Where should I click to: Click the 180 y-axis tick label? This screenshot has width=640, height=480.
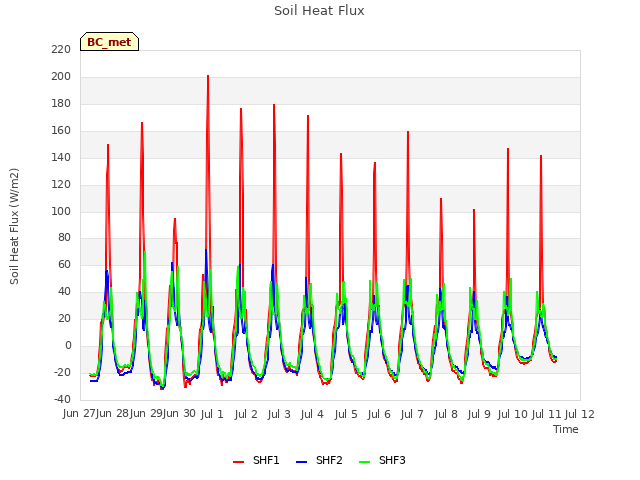(61, 104)
